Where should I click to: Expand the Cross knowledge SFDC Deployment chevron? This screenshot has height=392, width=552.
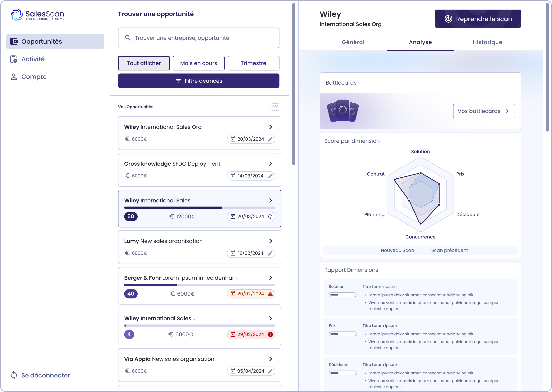(270, 164)
